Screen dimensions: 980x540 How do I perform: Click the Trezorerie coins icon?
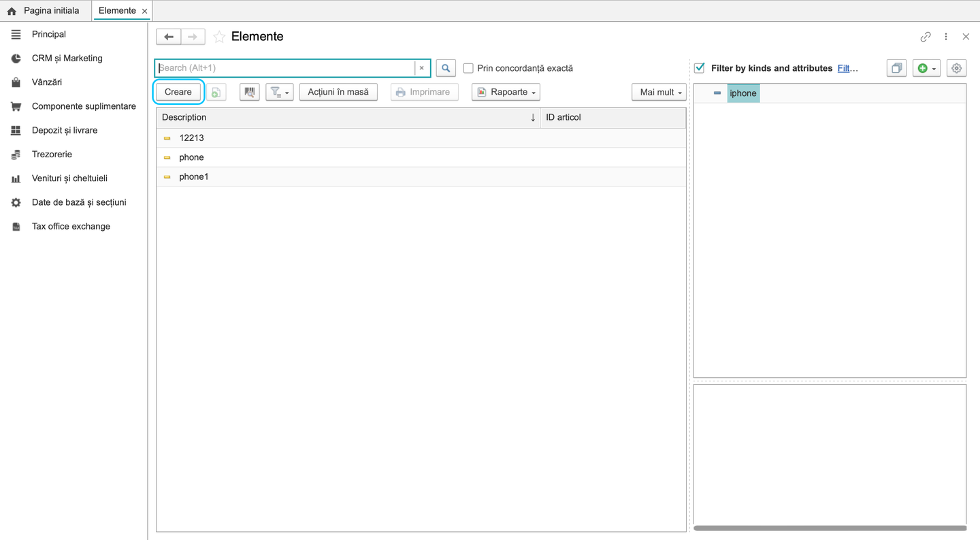point(16,155)
